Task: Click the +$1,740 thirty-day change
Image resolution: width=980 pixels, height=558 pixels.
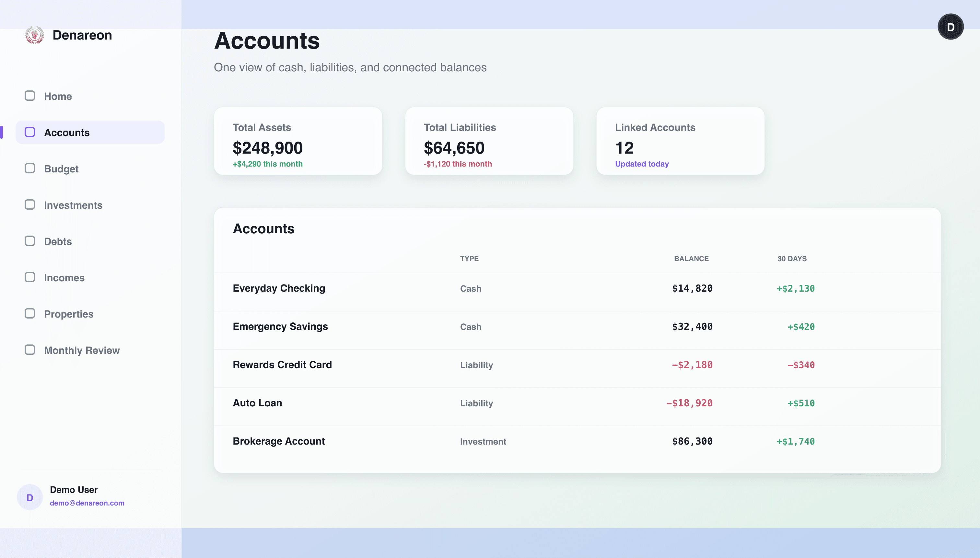Action: coord(796,441)
